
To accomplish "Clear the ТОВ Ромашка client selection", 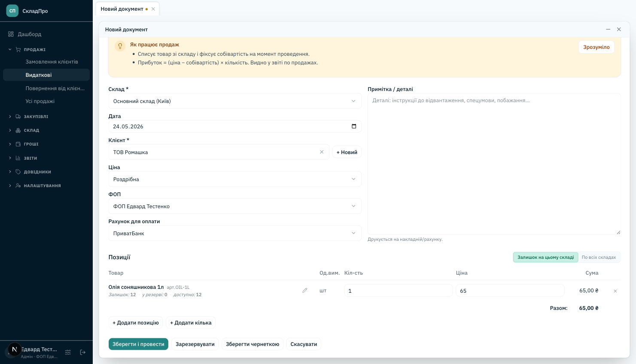I will (x=322, y=152).
